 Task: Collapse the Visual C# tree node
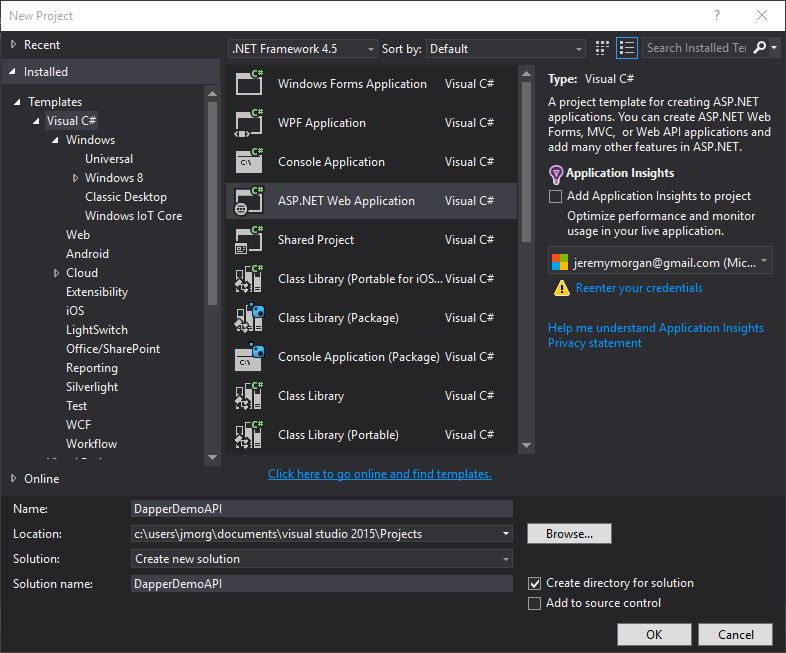coord(36,121)
